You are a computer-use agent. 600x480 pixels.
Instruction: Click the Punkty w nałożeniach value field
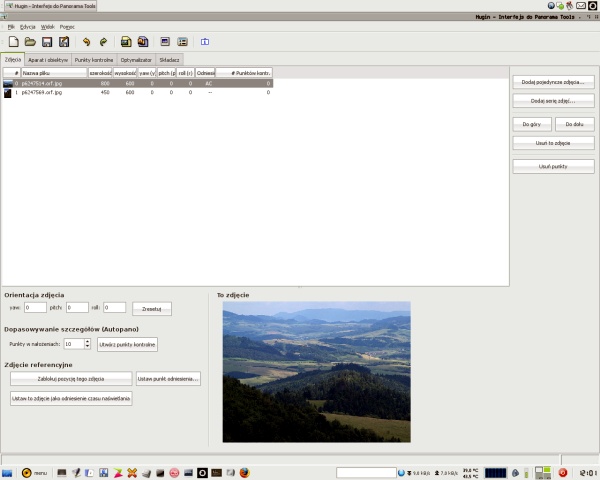point(74,344)
